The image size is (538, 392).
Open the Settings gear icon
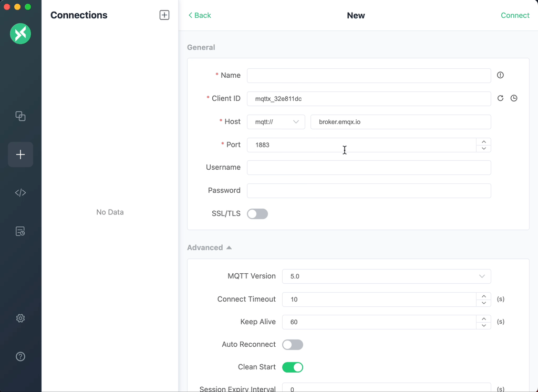coord(20,318)
